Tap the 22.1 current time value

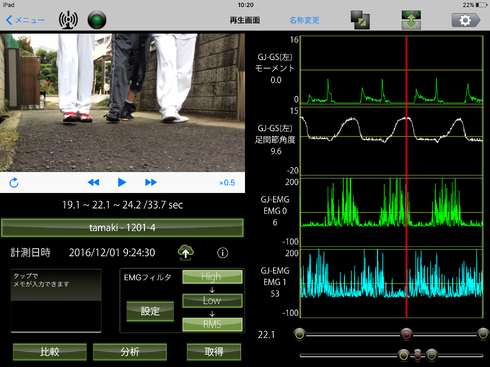[x=266, y=335]
